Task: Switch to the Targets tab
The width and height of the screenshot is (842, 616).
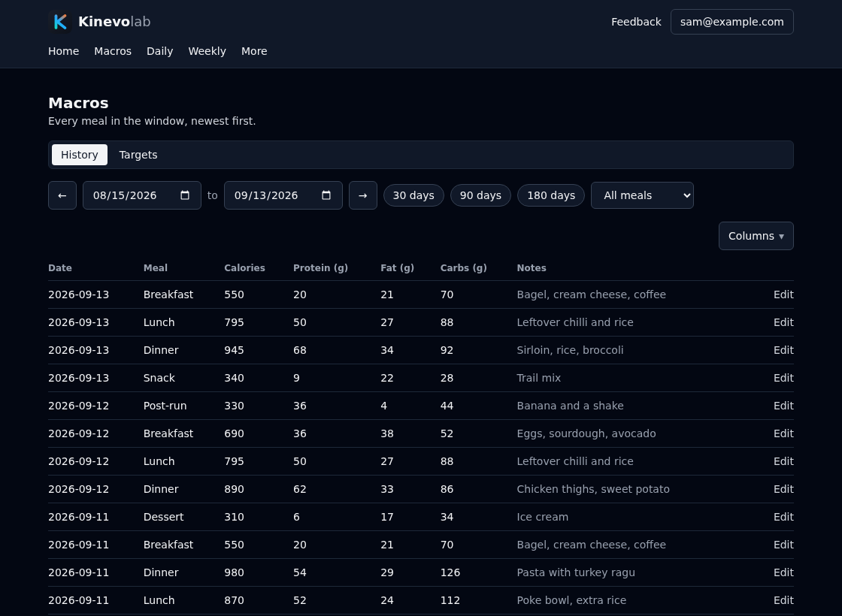Action: pyautogui.click(x=138, y=155)
